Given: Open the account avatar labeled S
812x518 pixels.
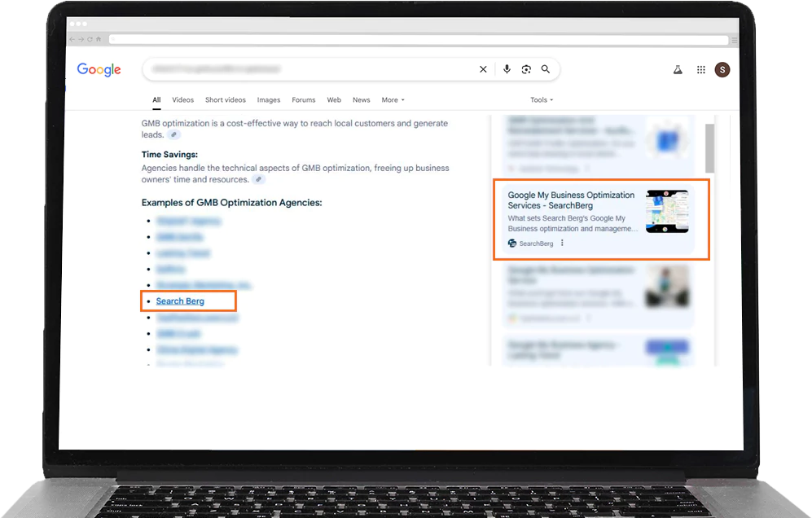Looking at the screenshot, I should 722,69.
